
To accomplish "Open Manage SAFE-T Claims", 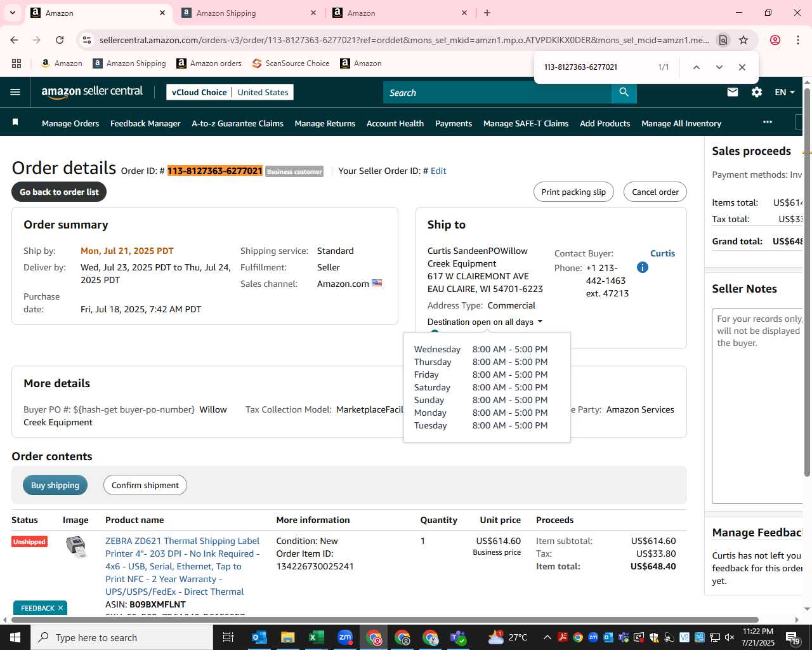I will pos(526,123).
